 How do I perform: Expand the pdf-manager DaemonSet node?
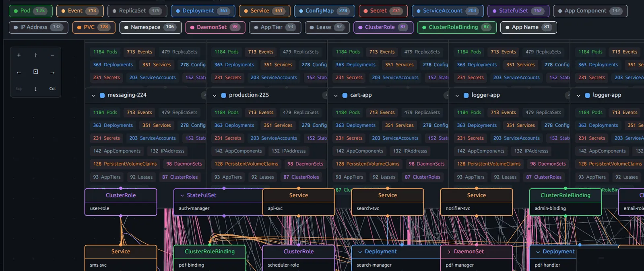coord(449,252)
